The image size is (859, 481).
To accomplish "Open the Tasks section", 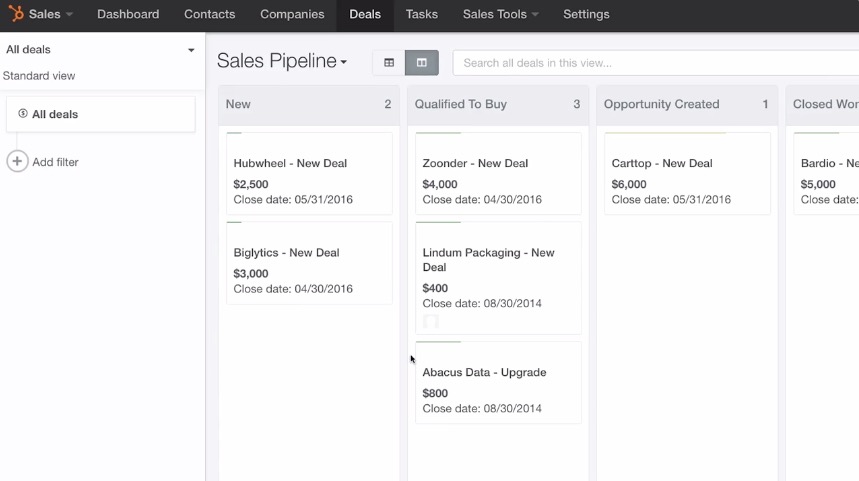I will pos(422,15).
